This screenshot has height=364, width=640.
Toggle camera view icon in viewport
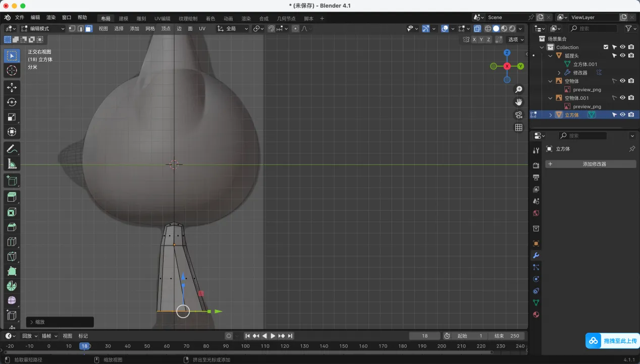point(518,115)
